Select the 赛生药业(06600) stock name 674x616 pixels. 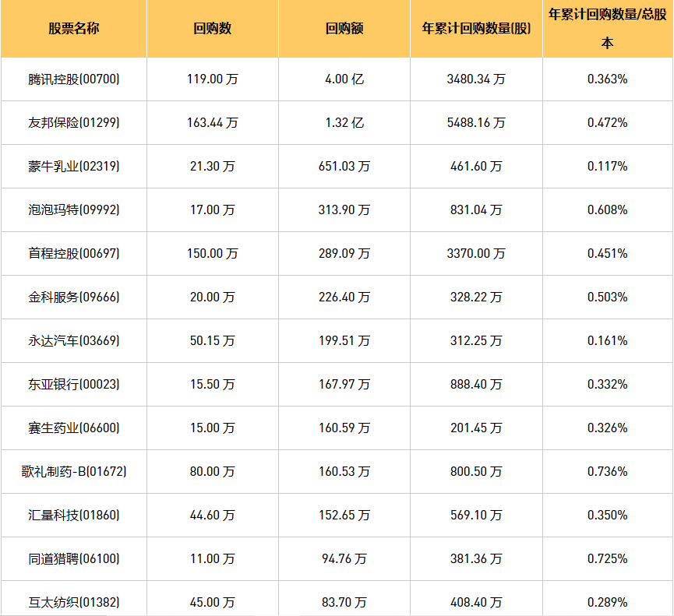73,428
